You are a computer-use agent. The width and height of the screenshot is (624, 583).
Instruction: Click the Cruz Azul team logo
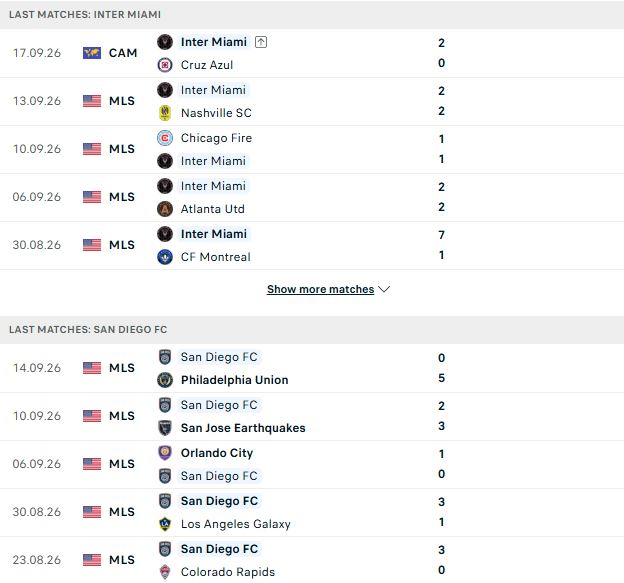pyautogui.click(x=165, y=65)
